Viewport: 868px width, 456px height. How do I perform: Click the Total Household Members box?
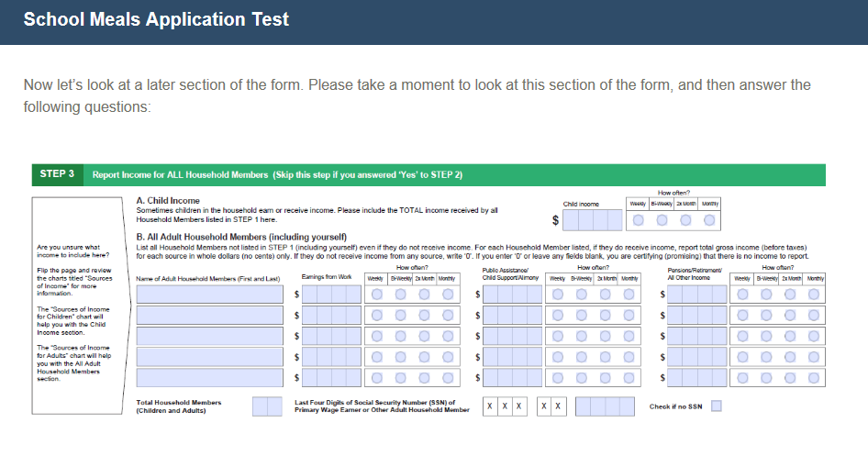267,406
